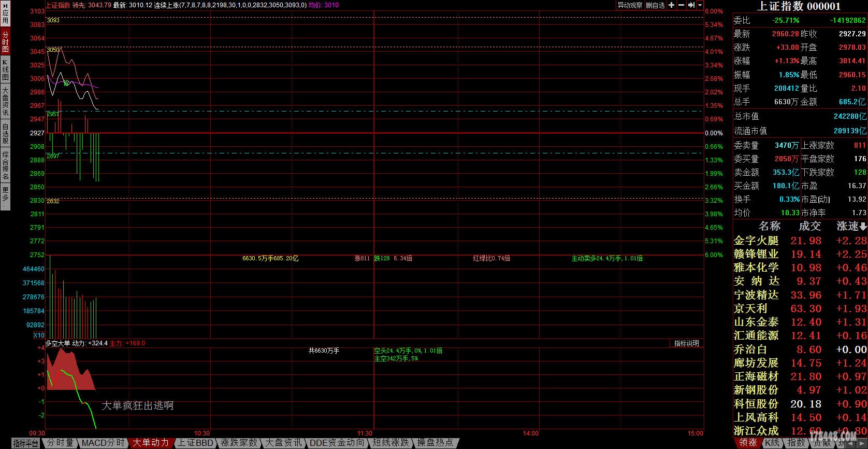Click the minus zoom-out icon in chart toolbar
This screenshot has width=868, height=449.
pyautogui.click(x=681, y=5)
